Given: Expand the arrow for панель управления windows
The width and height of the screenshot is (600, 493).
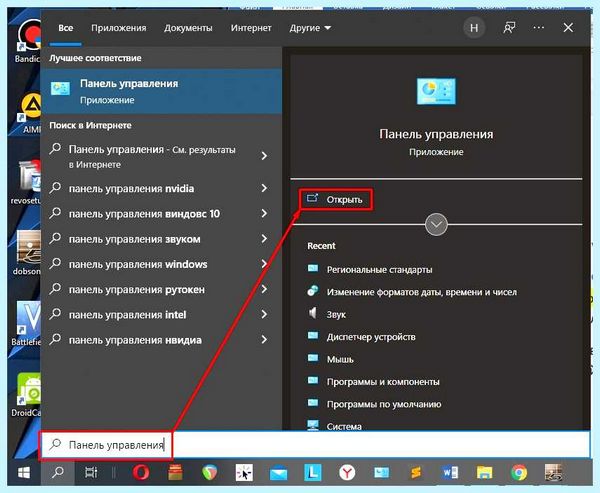Looking at the screenshot, I should pos(264,264).
